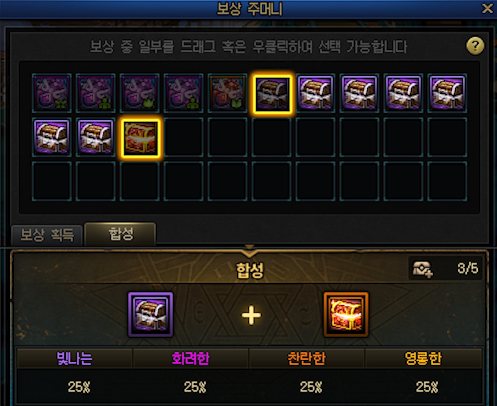Remove the purple chest from left synthesis slot

coord(151,315)
